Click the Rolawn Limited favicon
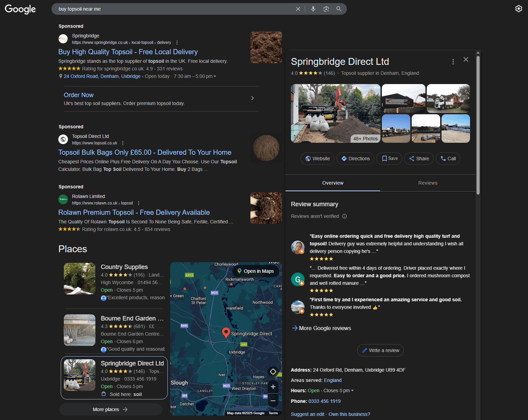Image resolution: width=528 pixels, height=420 pixels. (x=63, y=199)
